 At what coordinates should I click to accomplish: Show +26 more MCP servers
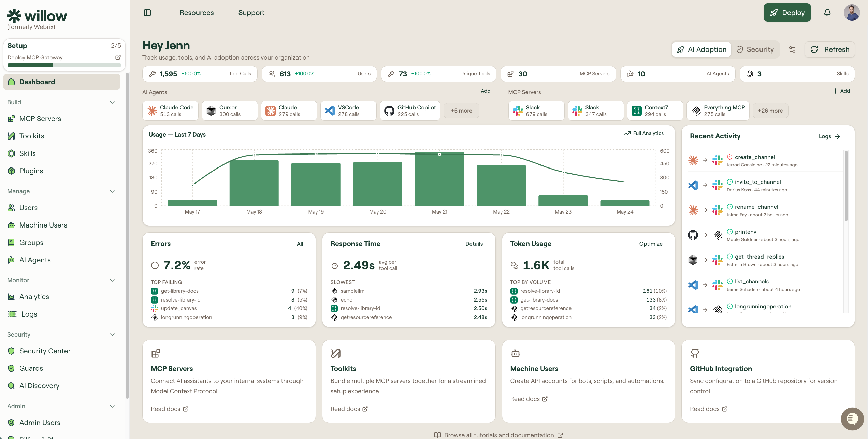770,111
